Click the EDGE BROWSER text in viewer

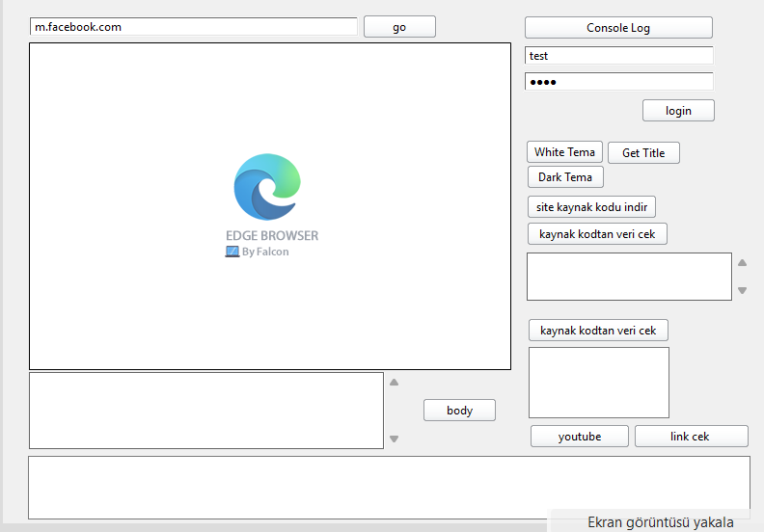coord(272,235)
